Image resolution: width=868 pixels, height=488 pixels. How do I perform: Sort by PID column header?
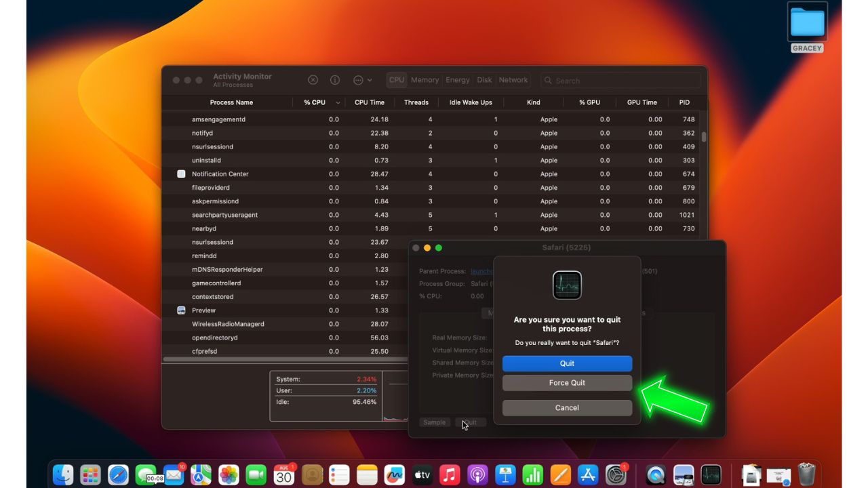coord(684,102)
